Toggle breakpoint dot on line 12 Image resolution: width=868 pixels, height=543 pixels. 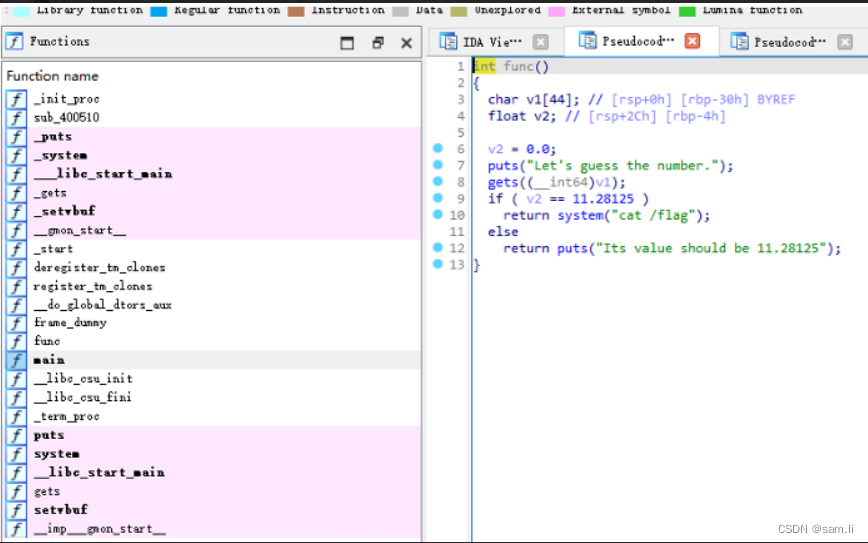(x=438, y=247)
